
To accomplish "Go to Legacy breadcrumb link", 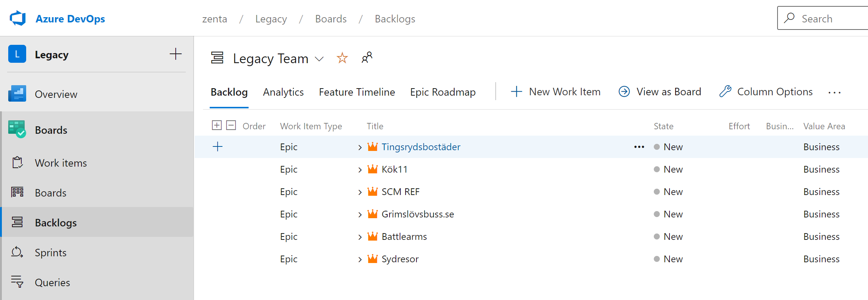I will coord(271,19).
